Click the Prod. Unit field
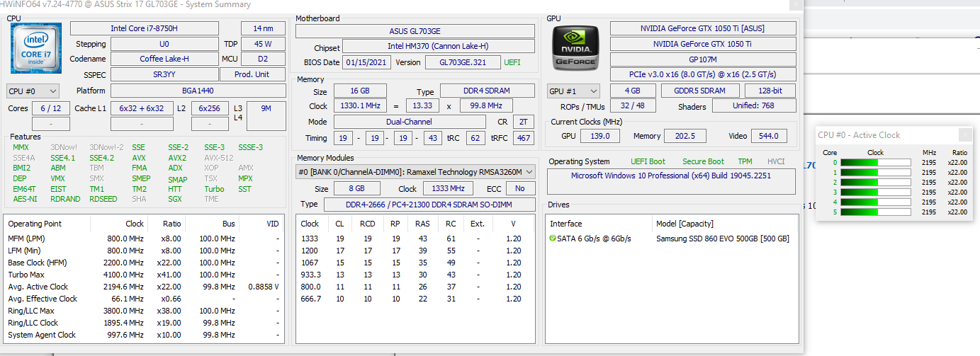The width and height of the screenshot is (980, 356). coord(252,75)
